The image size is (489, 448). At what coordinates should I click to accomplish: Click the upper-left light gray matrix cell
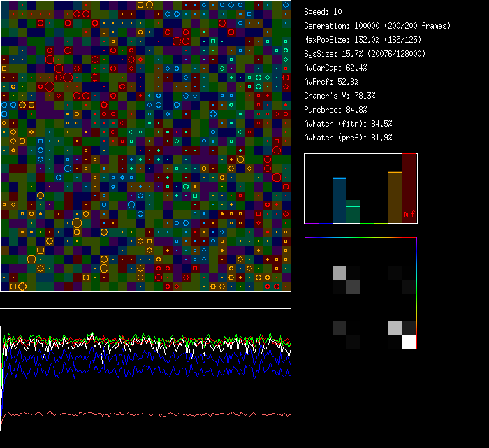pos(340,273)
